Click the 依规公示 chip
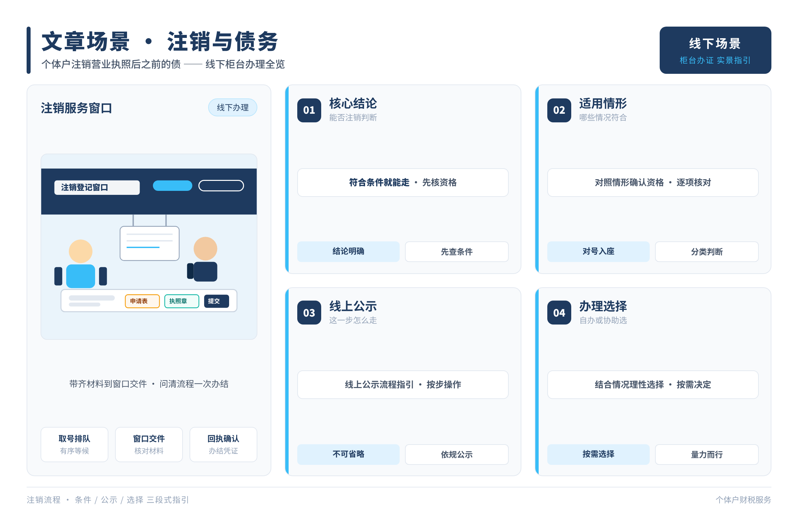 point(457,455)
